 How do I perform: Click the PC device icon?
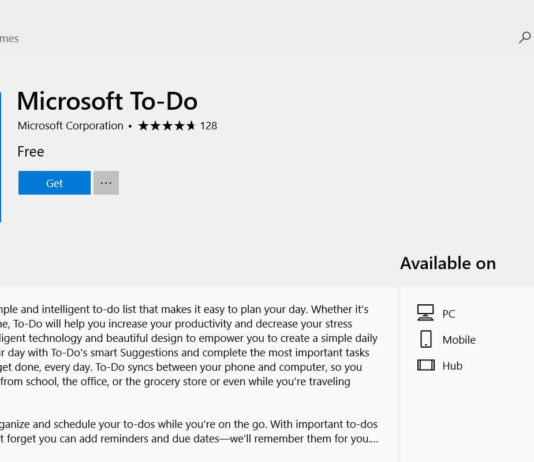click(426, 313)
